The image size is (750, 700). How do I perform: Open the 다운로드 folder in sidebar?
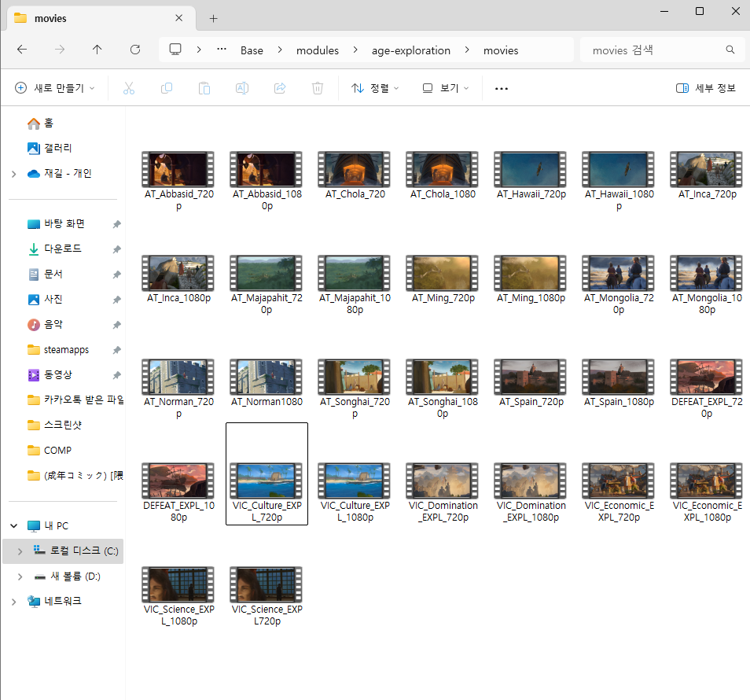[x=62, y=249]
